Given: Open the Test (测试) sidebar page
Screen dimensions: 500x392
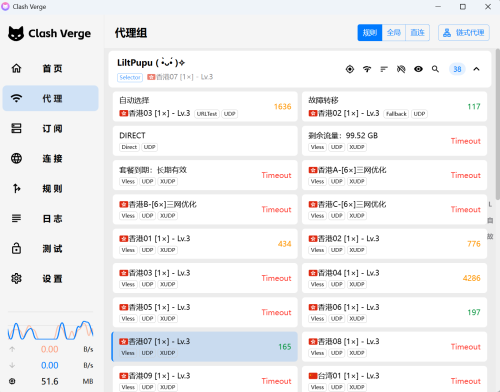Looking at the screenshot, I should click(x=50, y=248).
